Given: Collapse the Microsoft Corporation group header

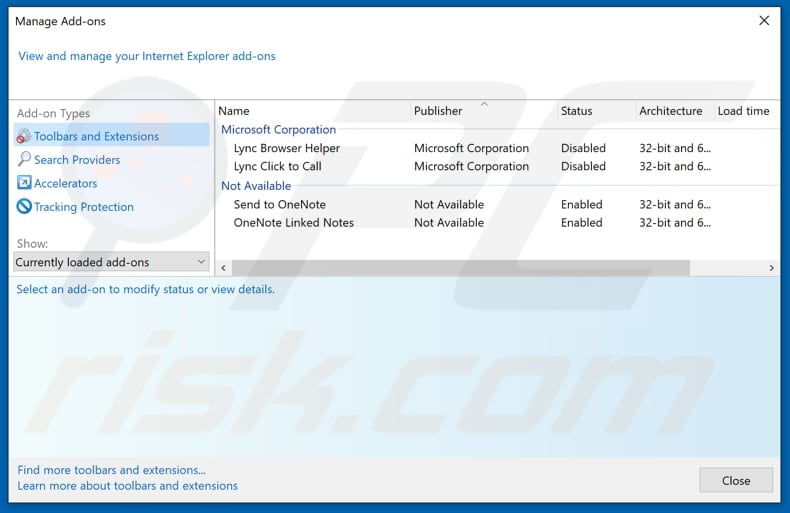Looking at the screenshot, I should tap(278, 129).
